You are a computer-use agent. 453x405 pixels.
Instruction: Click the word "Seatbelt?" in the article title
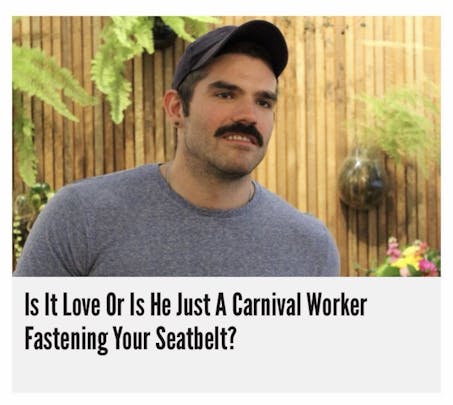(x=196, y=338)
